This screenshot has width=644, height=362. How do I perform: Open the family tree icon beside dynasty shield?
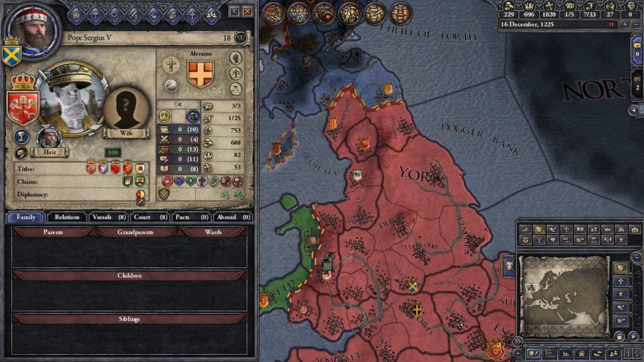coord(235,74)
